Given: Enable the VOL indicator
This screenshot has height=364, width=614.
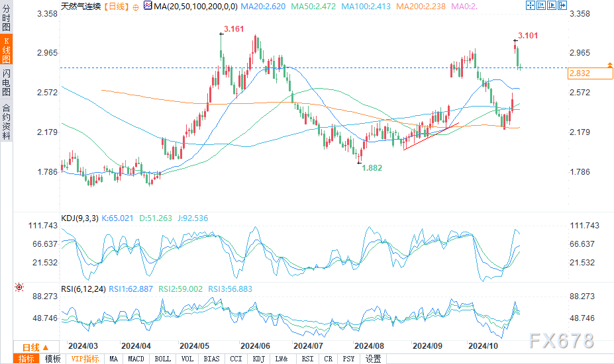Looking at the screenshot, I should (187, 359).
